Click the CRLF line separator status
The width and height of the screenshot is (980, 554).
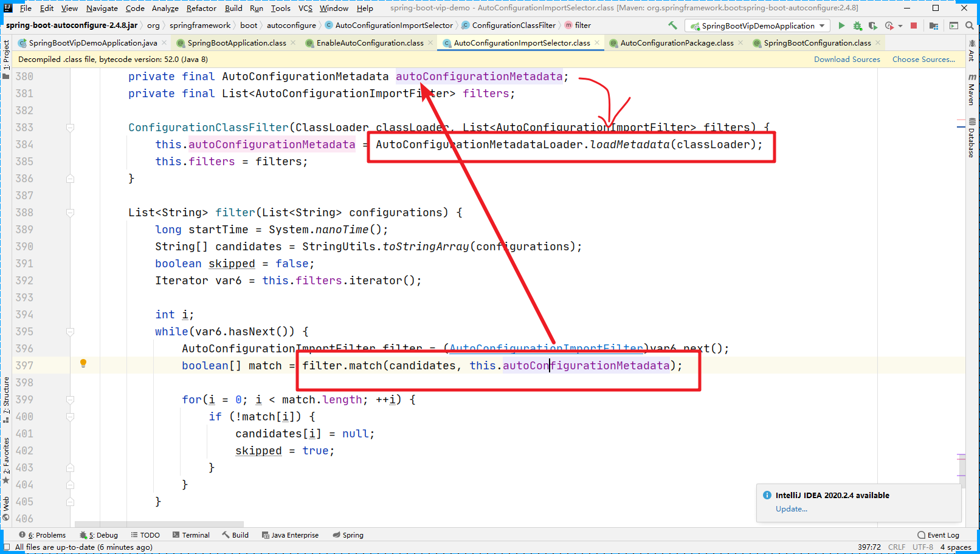click(896, 547)
